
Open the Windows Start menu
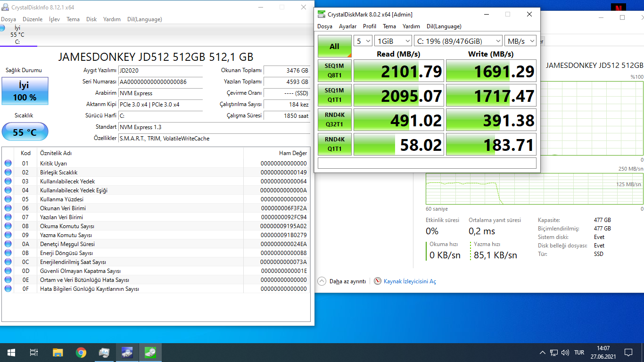(11, 353)
